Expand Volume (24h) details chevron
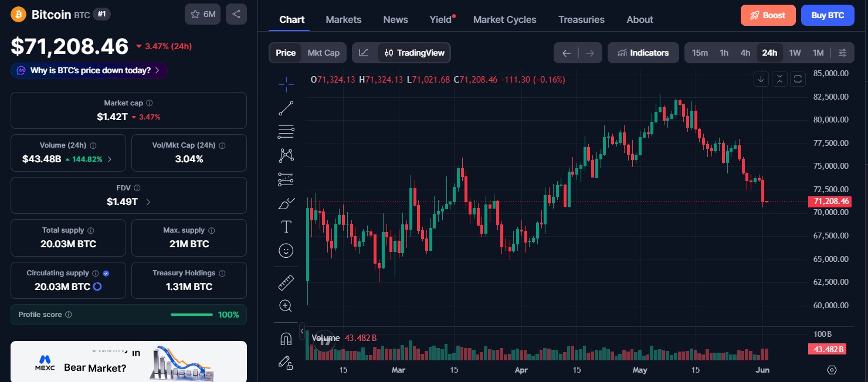 point(110,159)
